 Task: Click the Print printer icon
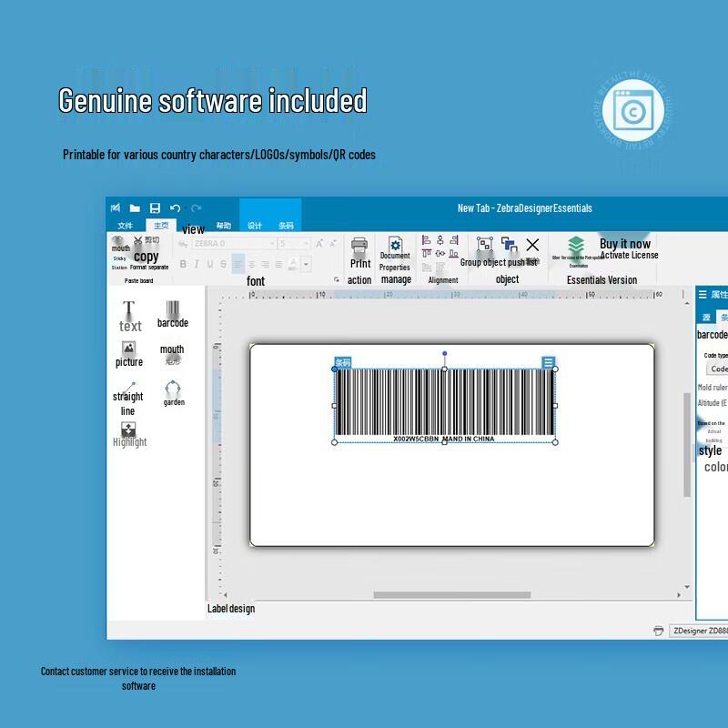point(359,246)
